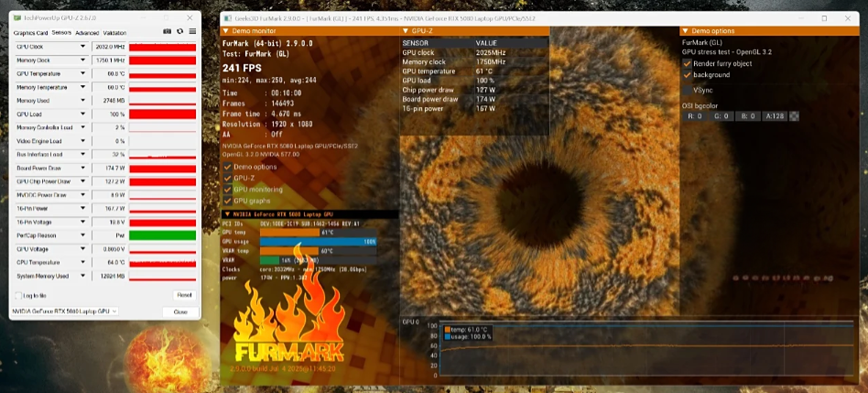Click the Close button in GPU-Z
Viewport: 868px width, 393px height.
point(180,312)
